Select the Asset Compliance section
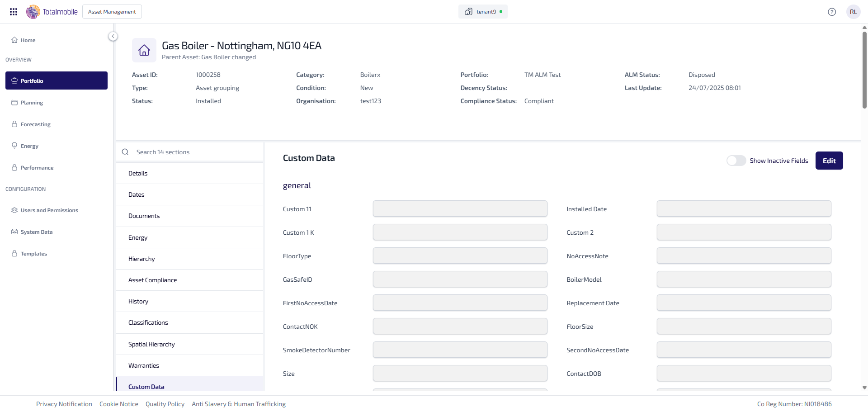The width and height of the screenshot is (868, 412). (x=152, y=280)
